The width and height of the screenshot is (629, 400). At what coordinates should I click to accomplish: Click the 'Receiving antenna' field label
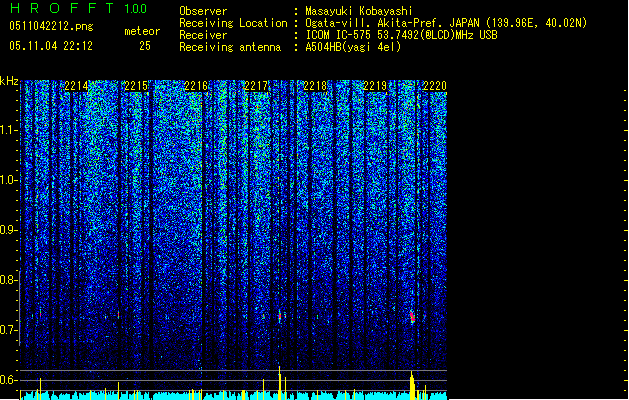coord(230,47)
